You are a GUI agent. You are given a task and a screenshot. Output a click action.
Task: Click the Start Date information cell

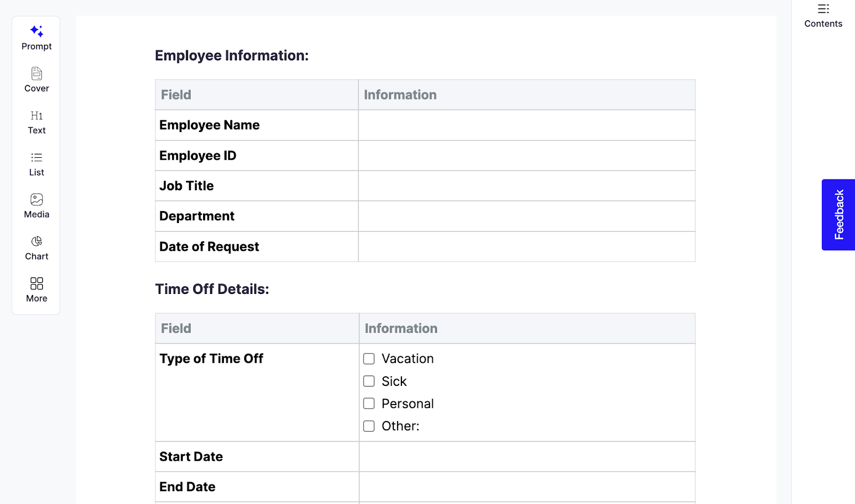[x=526, y=456]
